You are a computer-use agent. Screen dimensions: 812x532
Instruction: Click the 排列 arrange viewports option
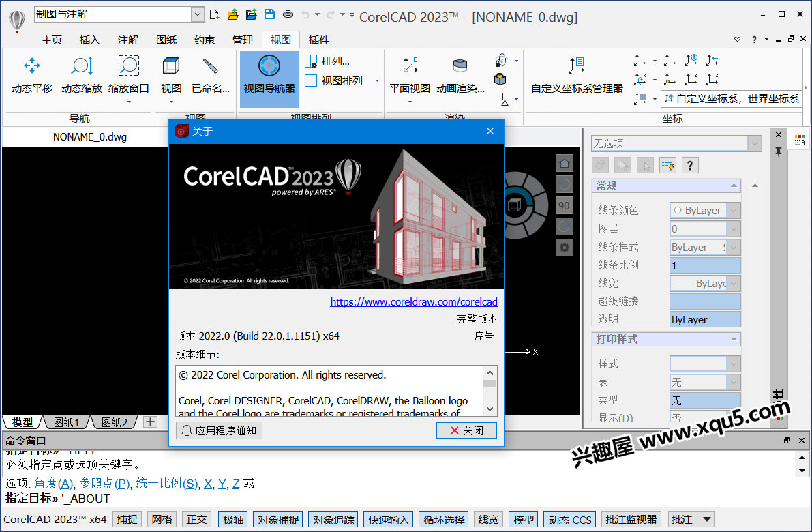328,61
